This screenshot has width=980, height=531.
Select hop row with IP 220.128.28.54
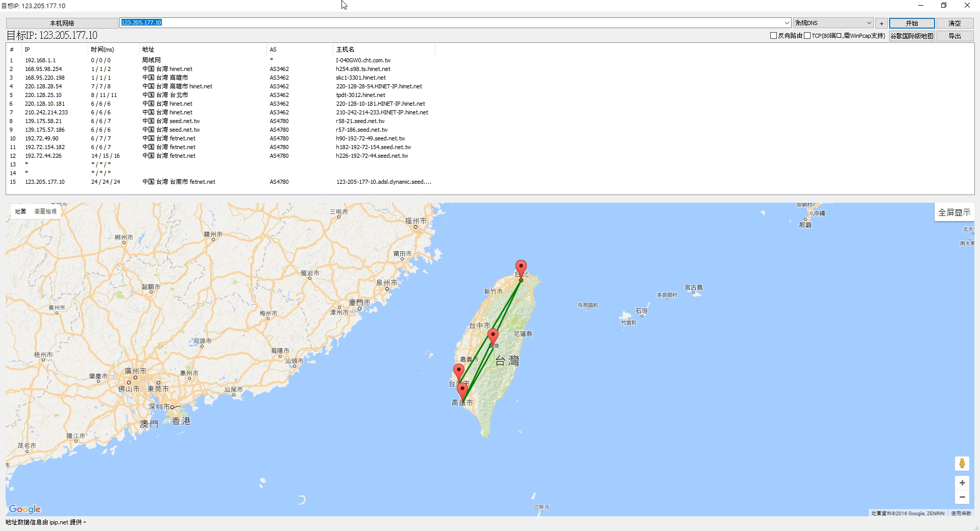(x=221, y=86)
